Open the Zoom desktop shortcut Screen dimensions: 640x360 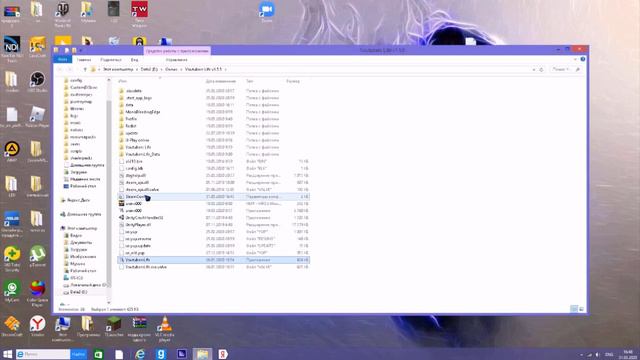[267, 11]
